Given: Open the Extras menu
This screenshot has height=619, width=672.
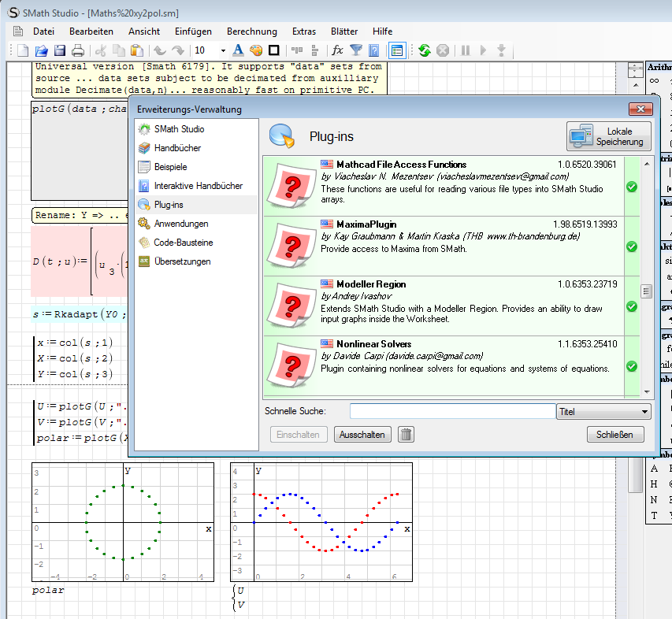Looking at the screenshot, I should (x=303, y=32).
